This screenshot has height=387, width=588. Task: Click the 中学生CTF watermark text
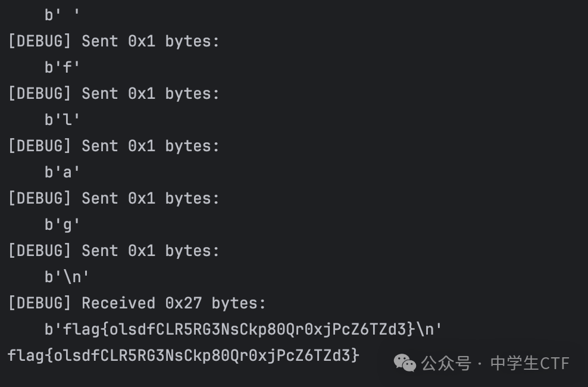(530, 363)
